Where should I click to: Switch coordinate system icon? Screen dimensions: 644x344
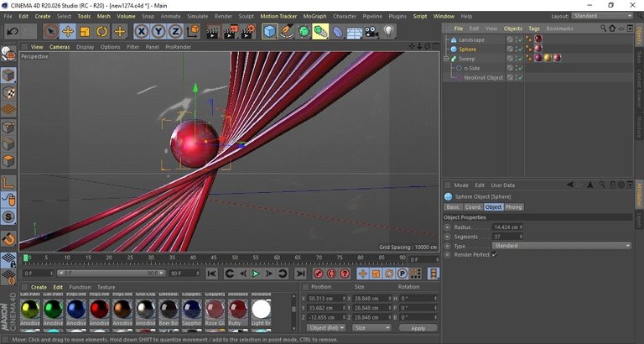[x=193, y=32]
